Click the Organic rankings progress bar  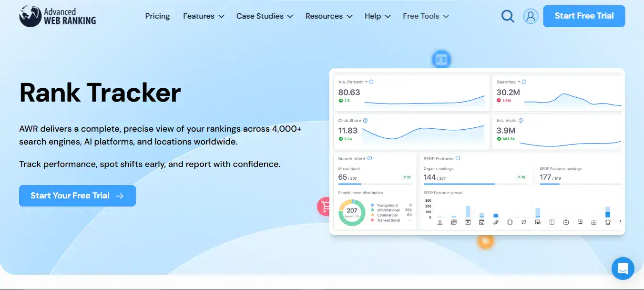475,184
